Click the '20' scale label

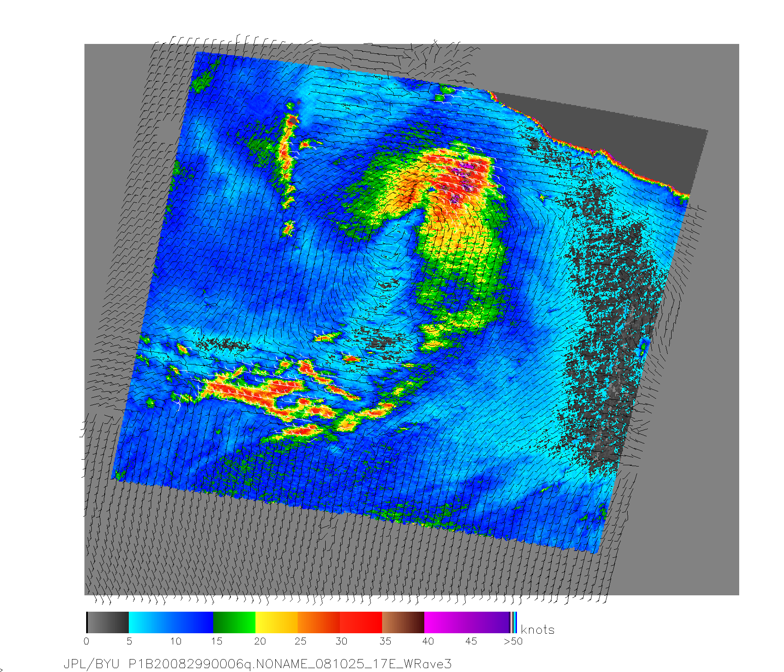coord(260,641)
